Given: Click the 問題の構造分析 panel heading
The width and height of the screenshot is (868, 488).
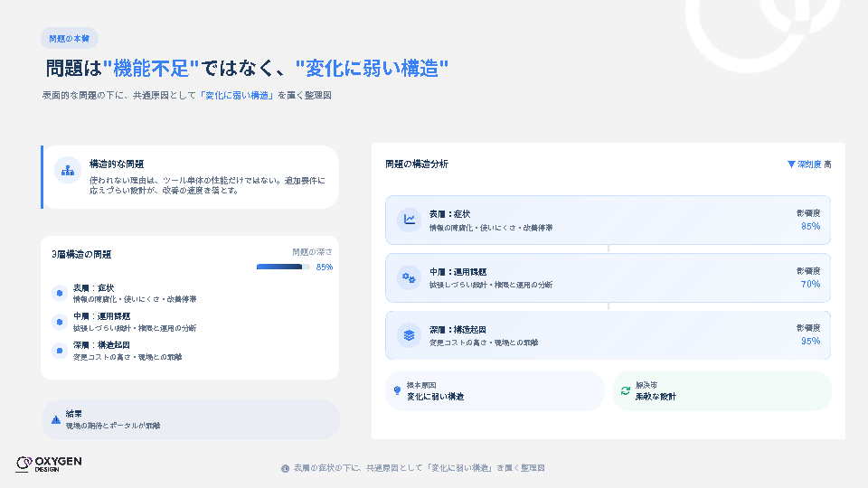Looking at the screenshot, I should point(417,164).
